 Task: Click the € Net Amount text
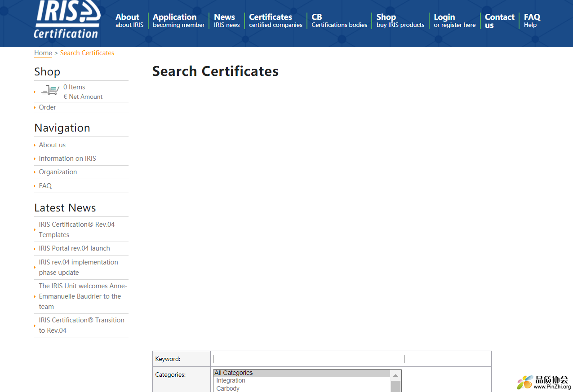pos(83,97)
